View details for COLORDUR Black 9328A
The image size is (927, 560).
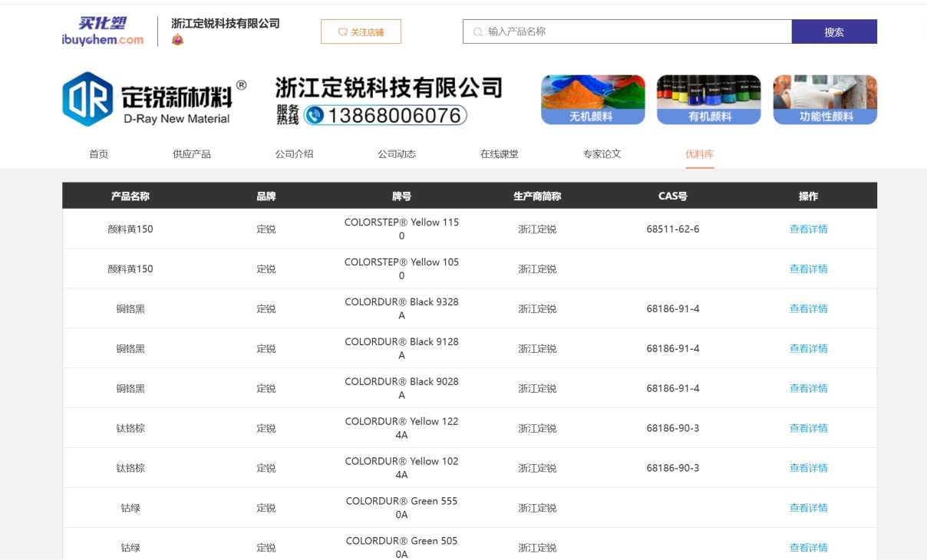click(x=809, y=308)
